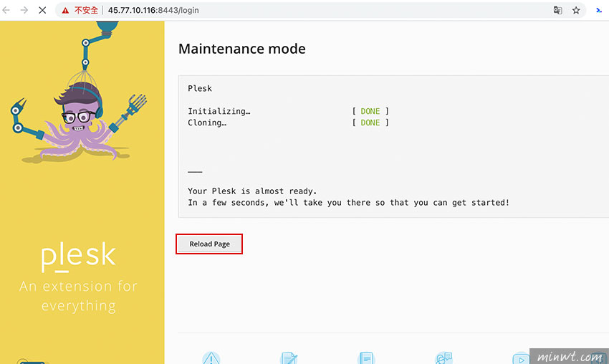Bookmark this page with the star icon
Screen dimensions: 609x364
(x=576, y=11)
